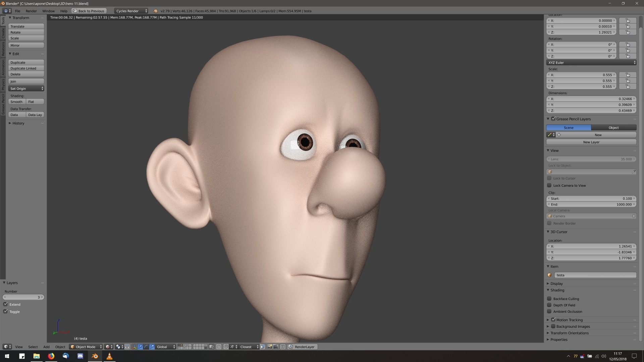Viewport: 644px width, 362px height.
Task: Toggle the lock icon for Rotation Y
Action: click(x=628, y=50)
